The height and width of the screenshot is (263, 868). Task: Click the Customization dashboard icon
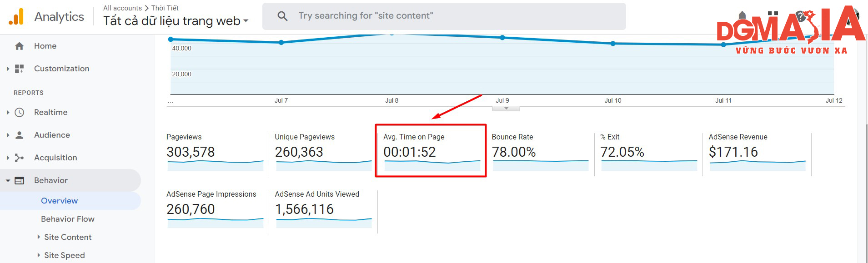(x=19, y=69)
